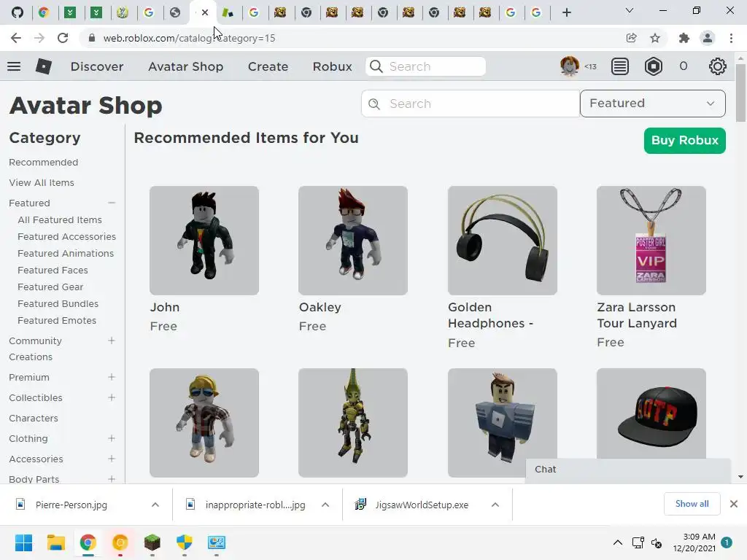Select Featured Faces subcategory
Screen dimensions: 747x560
point(53,270)
